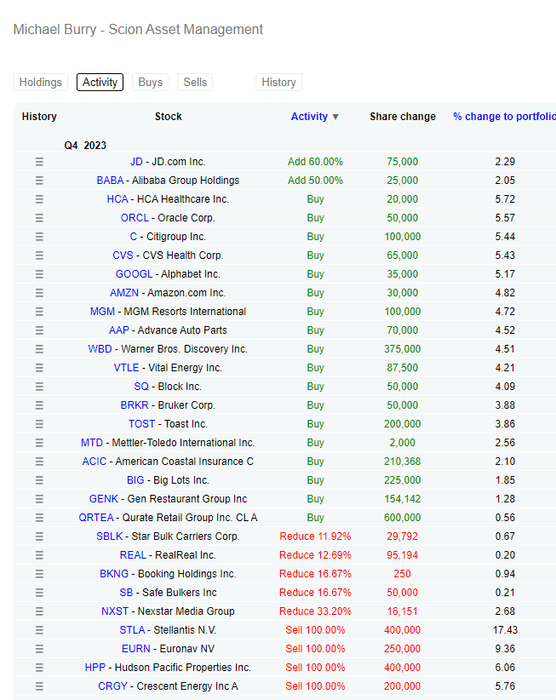Image resolution: width=556 pixels, height=700 pixels.
Task: Open history icon for Advance Auto Parts row
Action: (39, 330)
